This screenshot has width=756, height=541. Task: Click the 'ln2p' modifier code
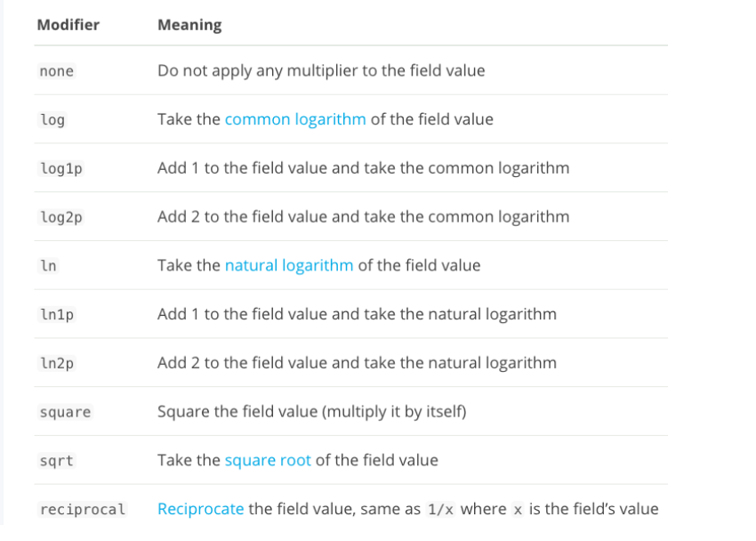coord(56,363)
